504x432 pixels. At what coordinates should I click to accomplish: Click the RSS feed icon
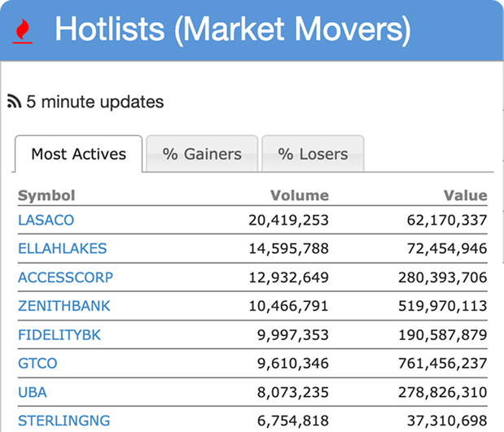click(x=14, y=102)
